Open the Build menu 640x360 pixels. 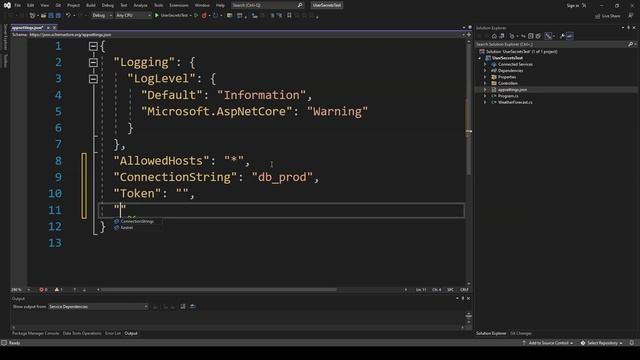pyautogui.click(x=91, y=5)
